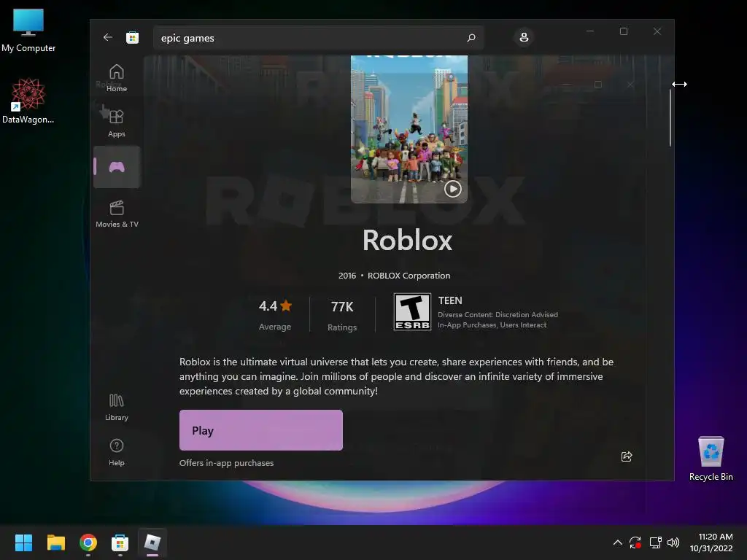
Task: Click the Roblox cover art thumbnail
Action: coord(409,129)
